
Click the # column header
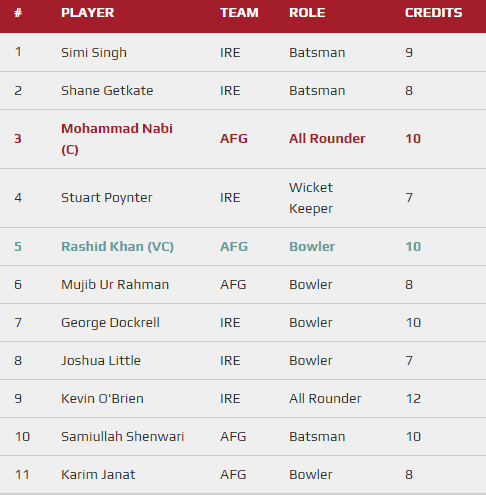[18, 13]
